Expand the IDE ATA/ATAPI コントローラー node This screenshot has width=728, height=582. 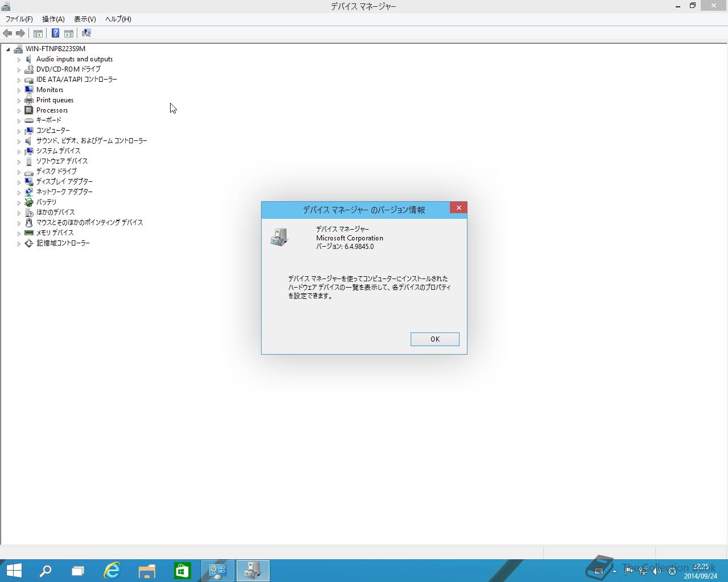(x=19, y=80)
